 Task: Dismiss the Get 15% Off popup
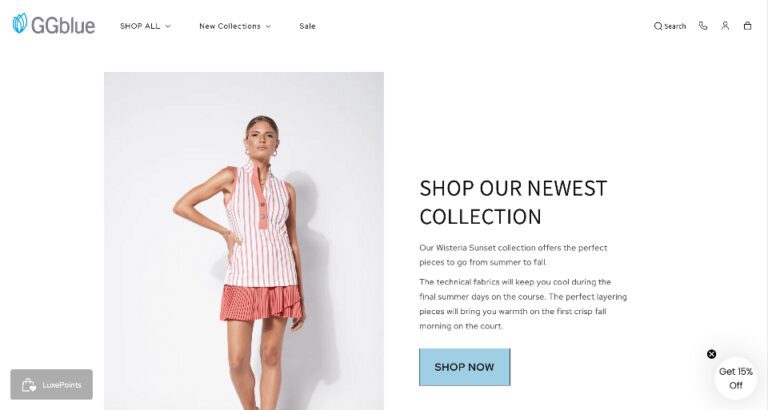point(712,354)
